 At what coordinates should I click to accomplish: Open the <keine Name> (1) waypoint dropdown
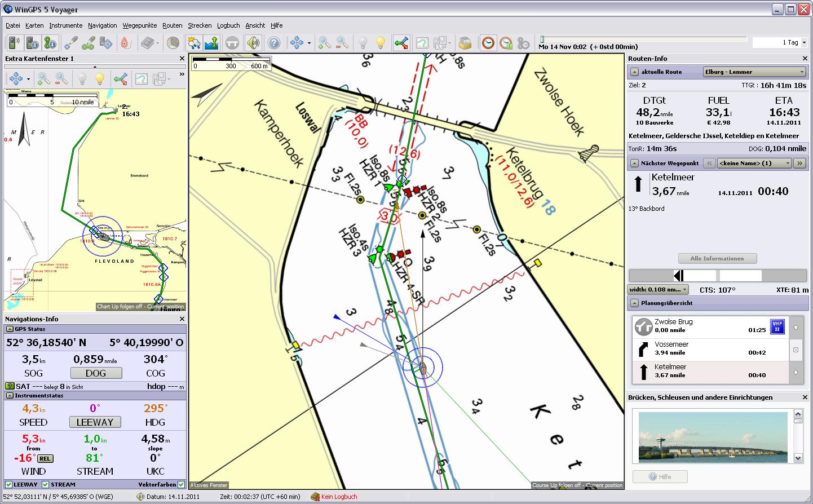coord(754,163)
